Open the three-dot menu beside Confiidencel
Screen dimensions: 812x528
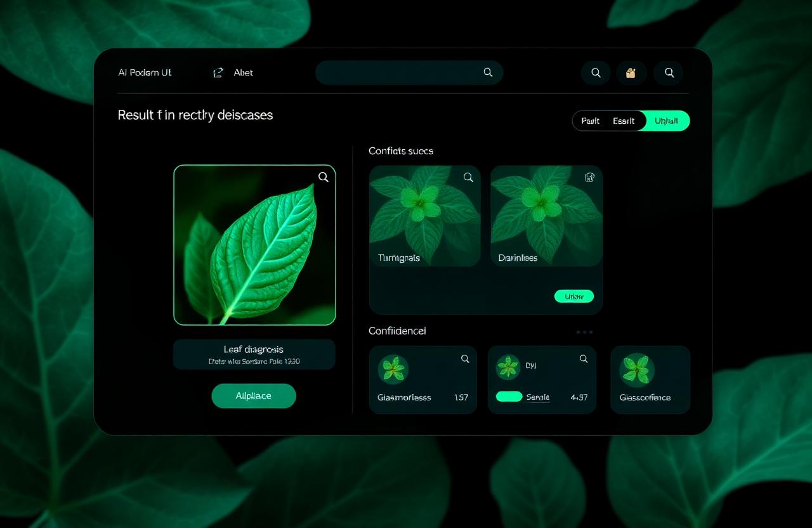pyautogui.click(x=584, y=332)
